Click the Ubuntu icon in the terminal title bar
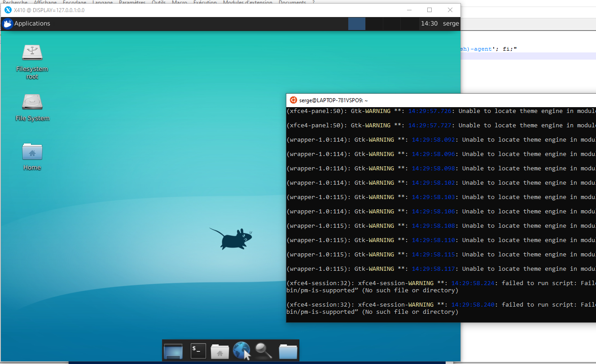This screenshot has height=364, width=596. click(x=293, y=100)
